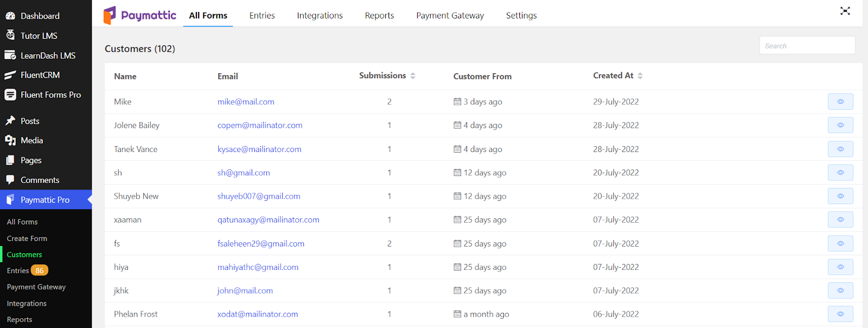
Task: Open the Payment Gateway tab
Action: click(450, 16)
